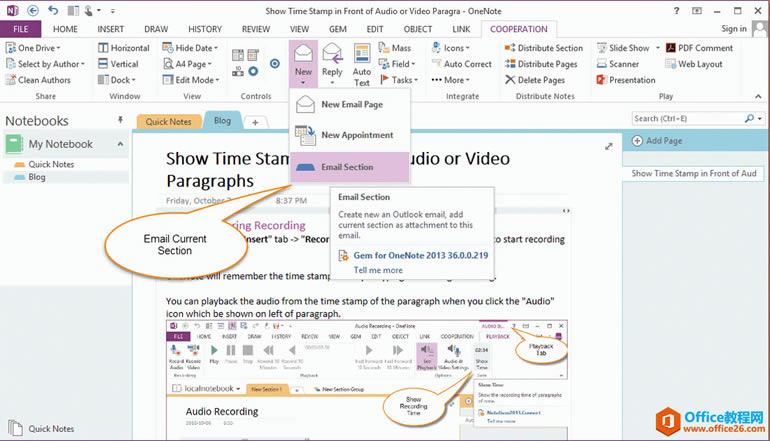Click the Auto Text button
Screen dimensions: 770x441
click(x=362, y=65)
